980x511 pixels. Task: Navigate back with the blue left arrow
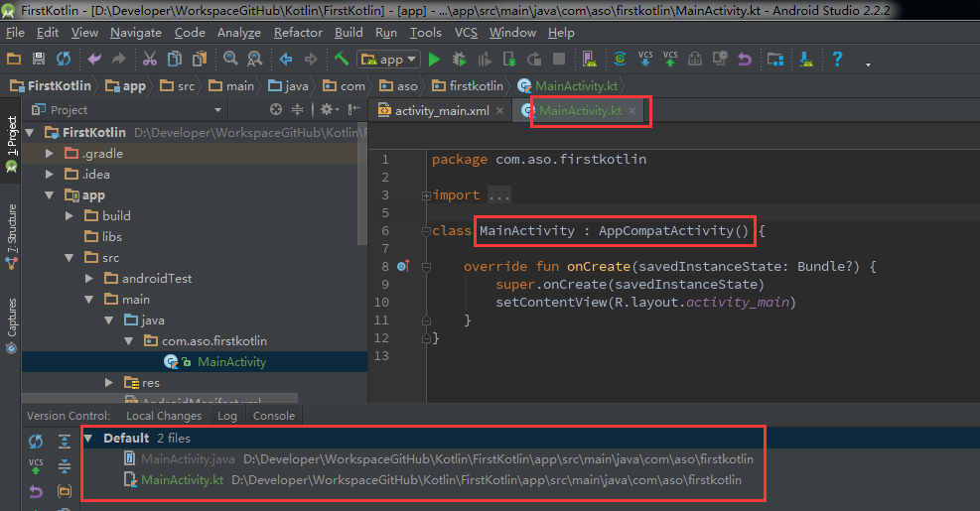286,60
